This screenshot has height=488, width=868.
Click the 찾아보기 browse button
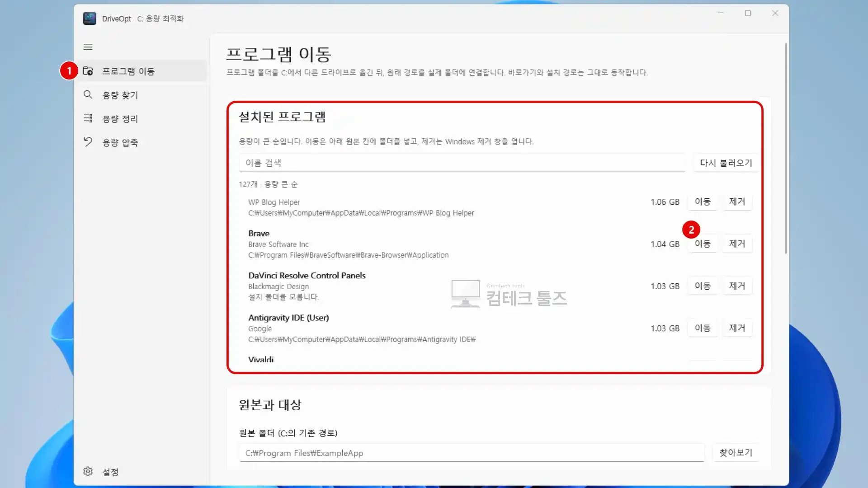[x=736, y=452]
